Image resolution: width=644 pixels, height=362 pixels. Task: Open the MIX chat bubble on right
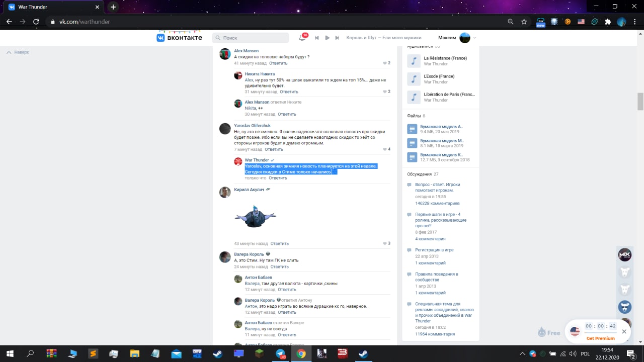coord(624,254)
